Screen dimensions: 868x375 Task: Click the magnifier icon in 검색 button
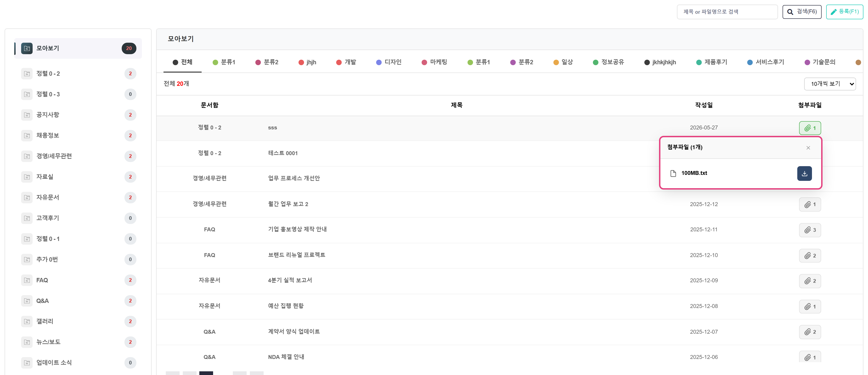click(790, 12)
